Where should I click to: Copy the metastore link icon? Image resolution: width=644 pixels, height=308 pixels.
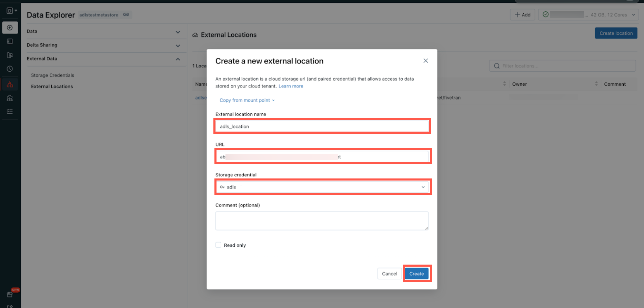[x=126, y=14]
